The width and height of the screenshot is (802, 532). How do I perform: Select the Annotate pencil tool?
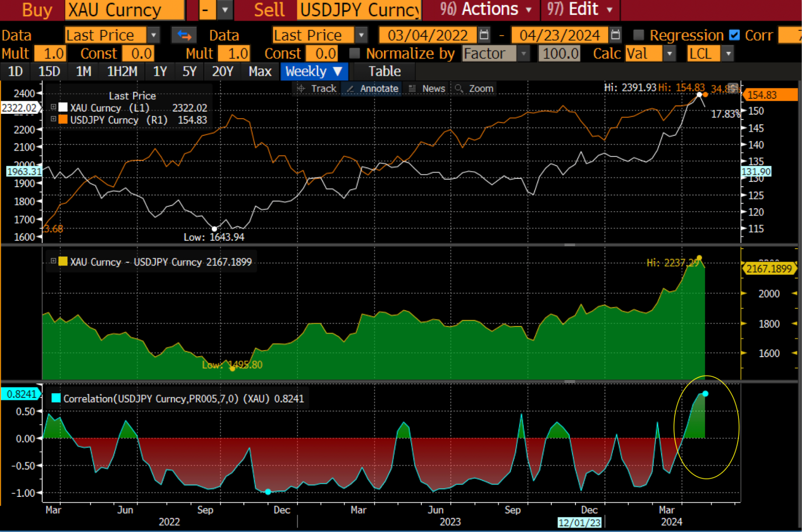(x=372, y=89)
